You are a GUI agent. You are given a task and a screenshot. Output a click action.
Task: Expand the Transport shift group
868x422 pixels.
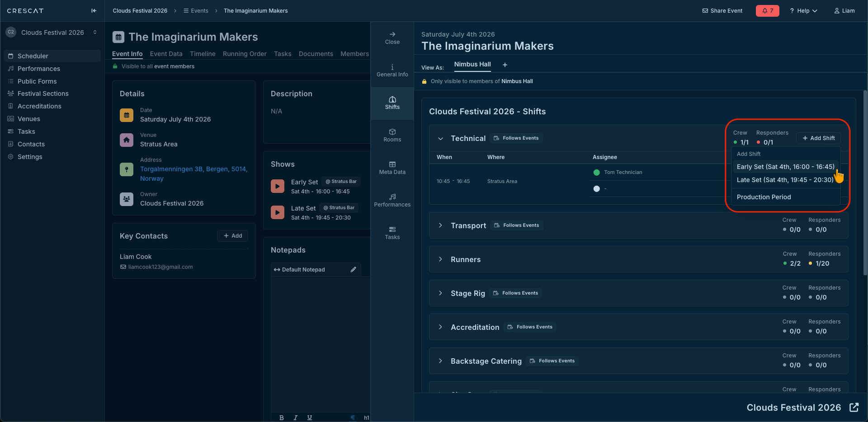pos(440,225)
